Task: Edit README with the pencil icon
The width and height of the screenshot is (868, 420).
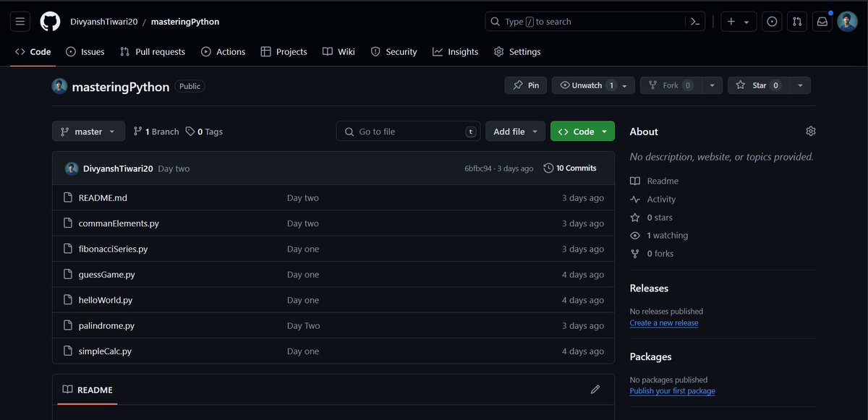Action: [x=595, y=389]
